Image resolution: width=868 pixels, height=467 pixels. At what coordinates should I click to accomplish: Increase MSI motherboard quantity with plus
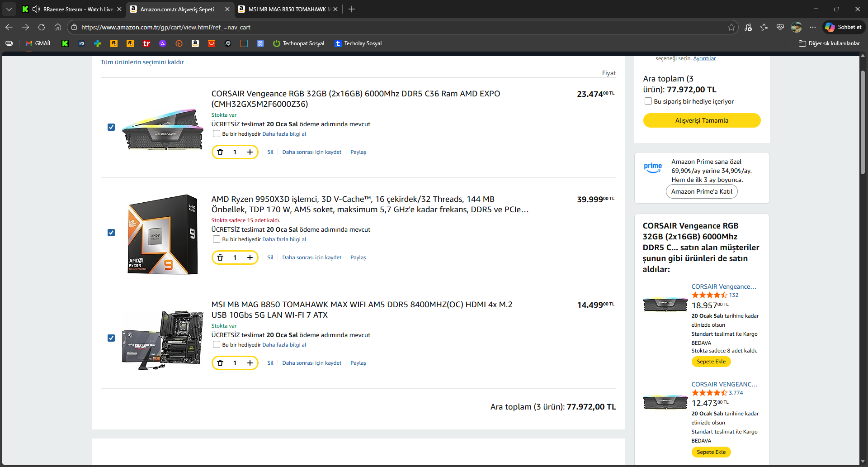tap(250, 363)
